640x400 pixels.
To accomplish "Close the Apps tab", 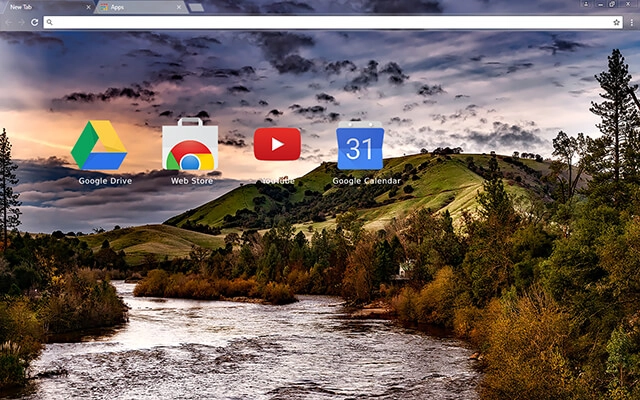I will click(179, 7).
